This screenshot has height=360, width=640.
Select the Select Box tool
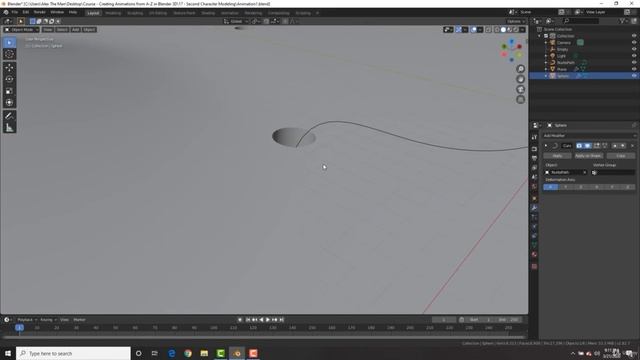pos(9,42)
